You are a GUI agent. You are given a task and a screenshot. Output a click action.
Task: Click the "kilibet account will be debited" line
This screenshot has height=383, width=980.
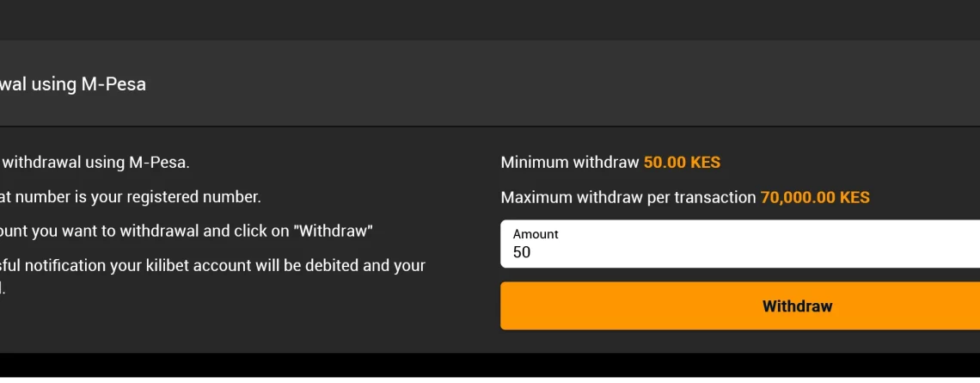click(x=212, y=265)
